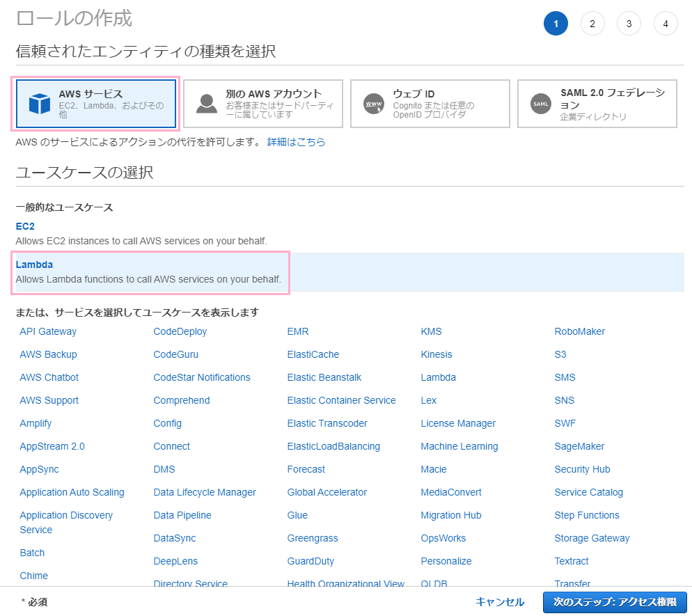
Task: Select CodeDeploy service
Action: click(x=180, y=331)
